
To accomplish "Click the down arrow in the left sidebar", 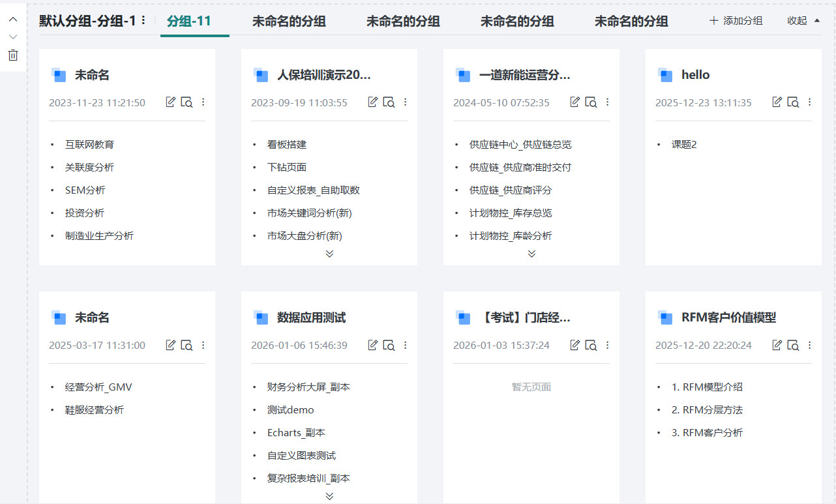I will coord(12,37).
